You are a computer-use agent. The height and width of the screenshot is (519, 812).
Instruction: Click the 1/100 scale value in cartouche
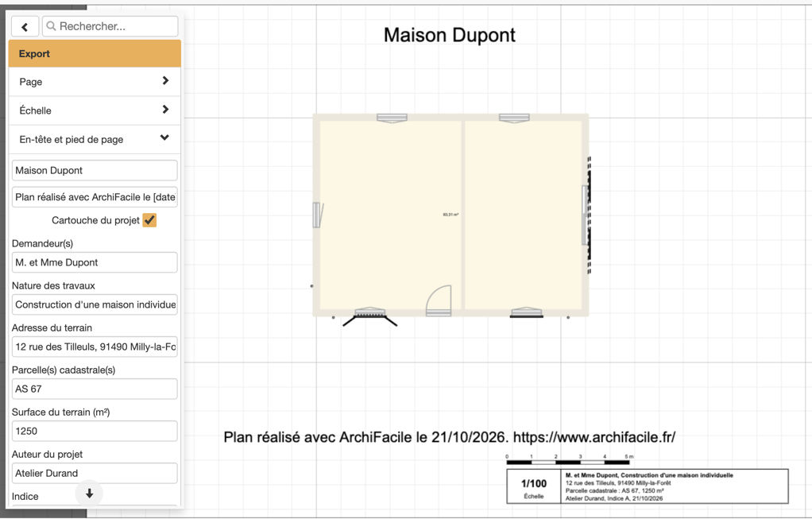(x=534, y=483)
